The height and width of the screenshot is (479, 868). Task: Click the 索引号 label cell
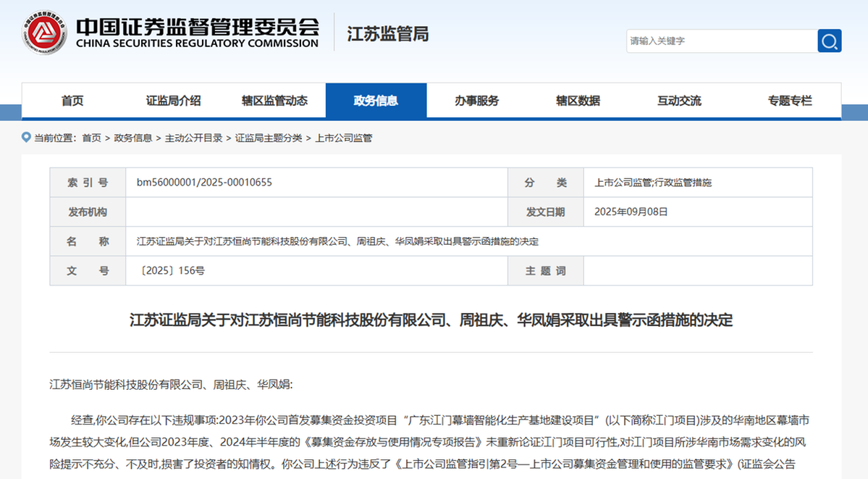click(x=88, y=183)
